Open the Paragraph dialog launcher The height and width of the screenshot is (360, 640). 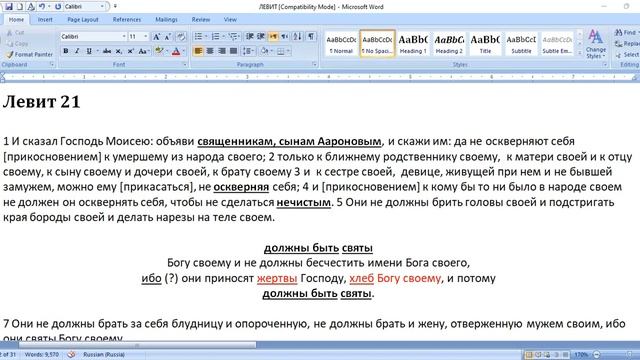click(x=314, y=64)
